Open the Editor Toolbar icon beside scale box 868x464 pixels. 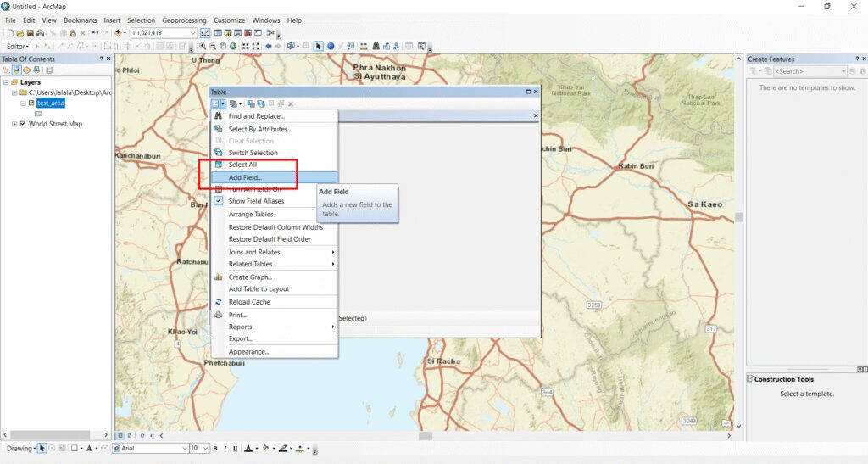(x=205, y=33)
